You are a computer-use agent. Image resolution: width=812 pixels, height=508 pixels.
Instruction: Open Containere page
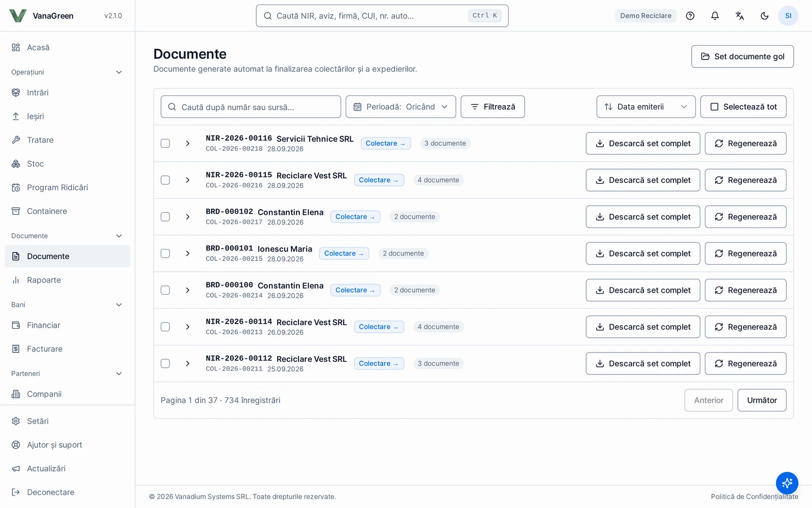click(67, 211)
